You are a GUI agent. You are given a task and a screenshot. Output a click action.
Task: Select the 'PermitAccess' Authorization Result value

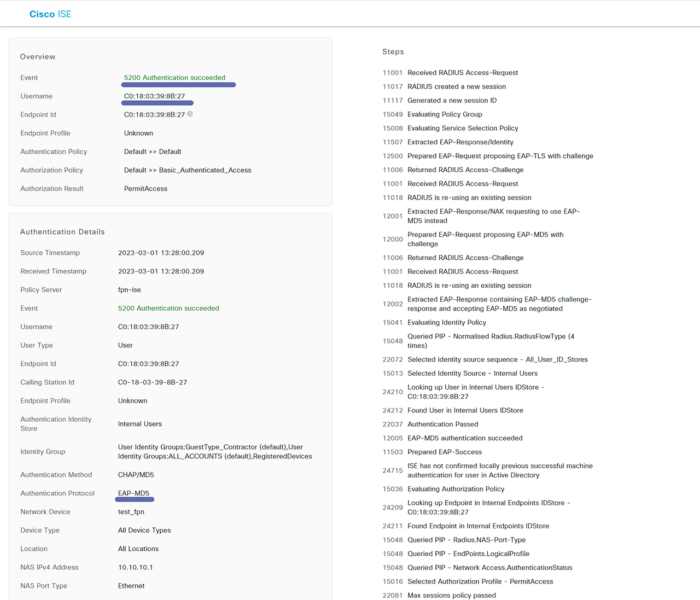coord(145,189)
